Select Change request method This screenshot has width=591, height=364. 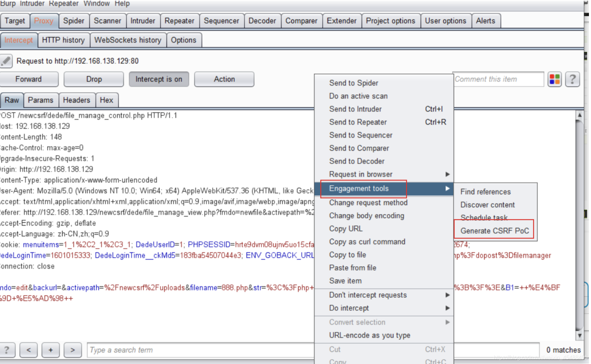[x=384, y=203]
